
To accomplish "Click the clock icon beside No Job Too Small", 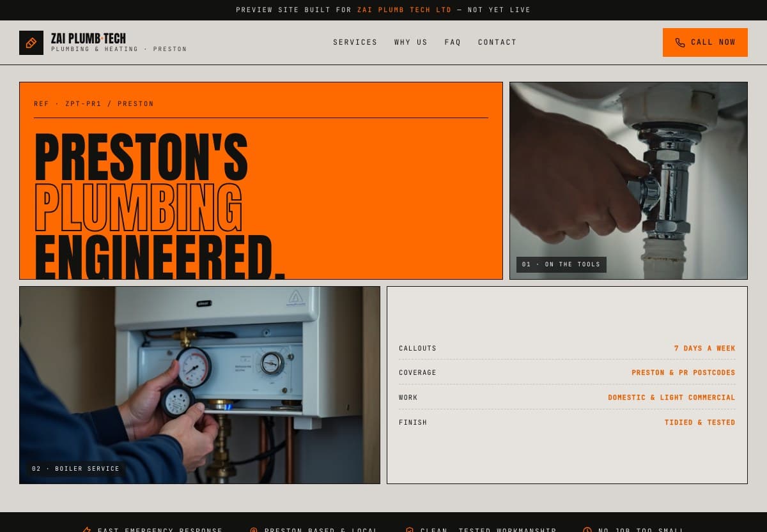I will 587,529.
